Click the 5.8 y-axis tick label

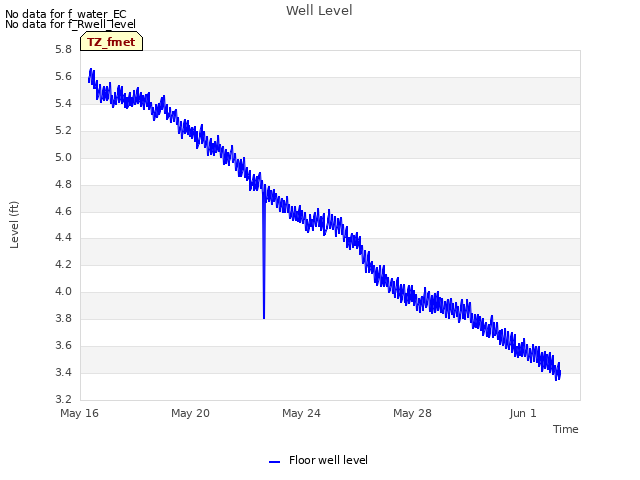(63, 50)
